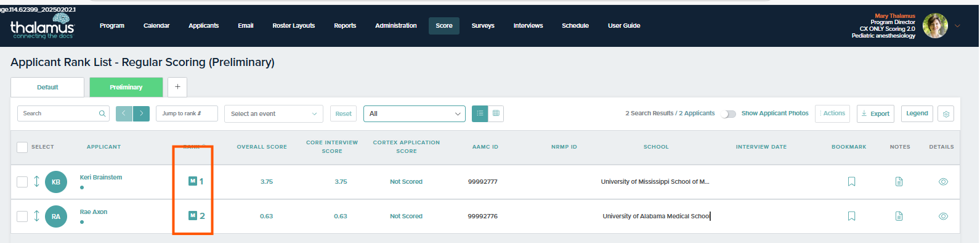Sort by Overall Score column
The height and width of the screenshot is (243, 980).
[262, 147]
